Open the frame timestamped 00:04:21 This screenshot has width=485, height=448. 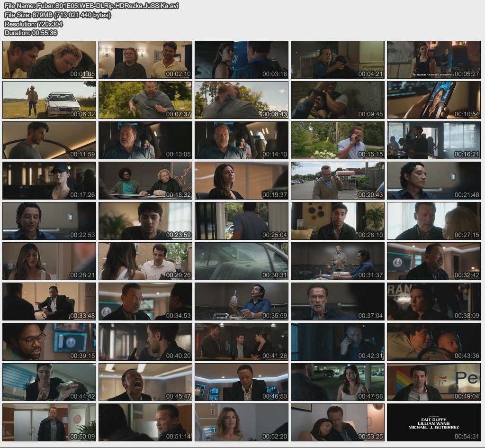[338, 60]
